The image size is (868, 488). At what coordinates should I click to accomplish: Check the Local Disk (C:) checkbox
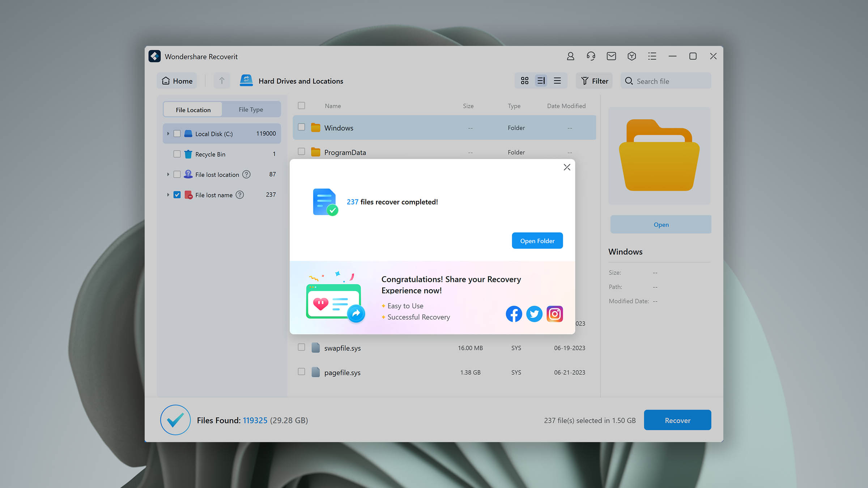click(x=177, y=134)
